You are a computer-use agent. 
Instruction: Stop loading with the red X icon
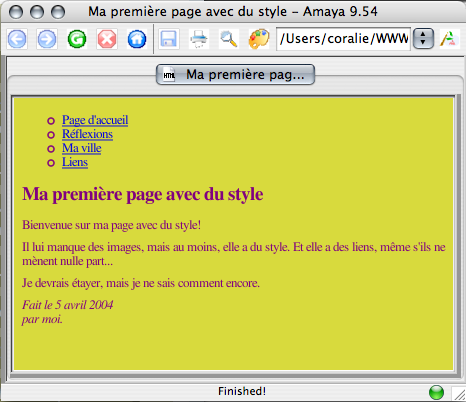(107, 39)
